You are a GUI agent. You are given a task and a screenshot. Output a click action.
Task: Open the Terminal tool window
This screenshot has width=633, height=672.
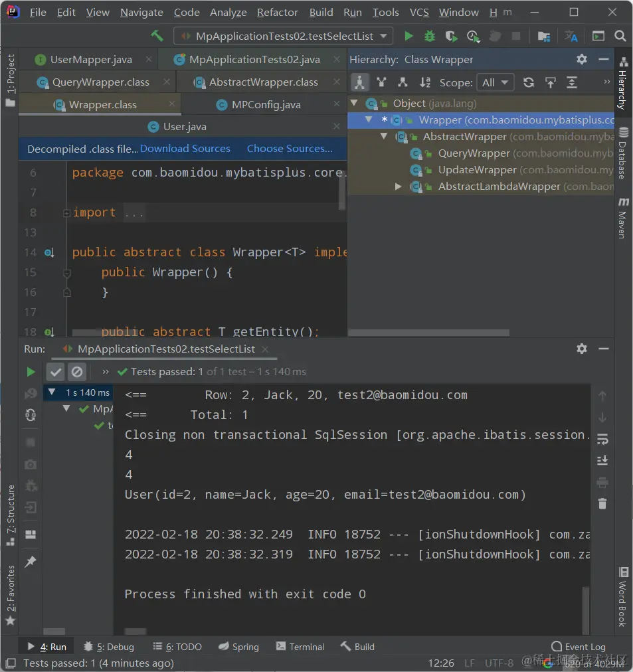click(300, 646)
